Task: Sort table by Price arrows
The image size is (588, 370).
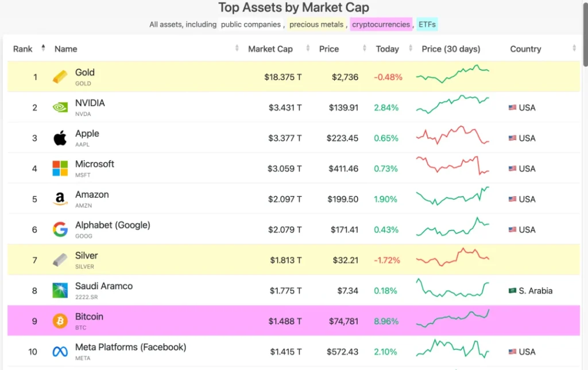Action: (364, 48)
